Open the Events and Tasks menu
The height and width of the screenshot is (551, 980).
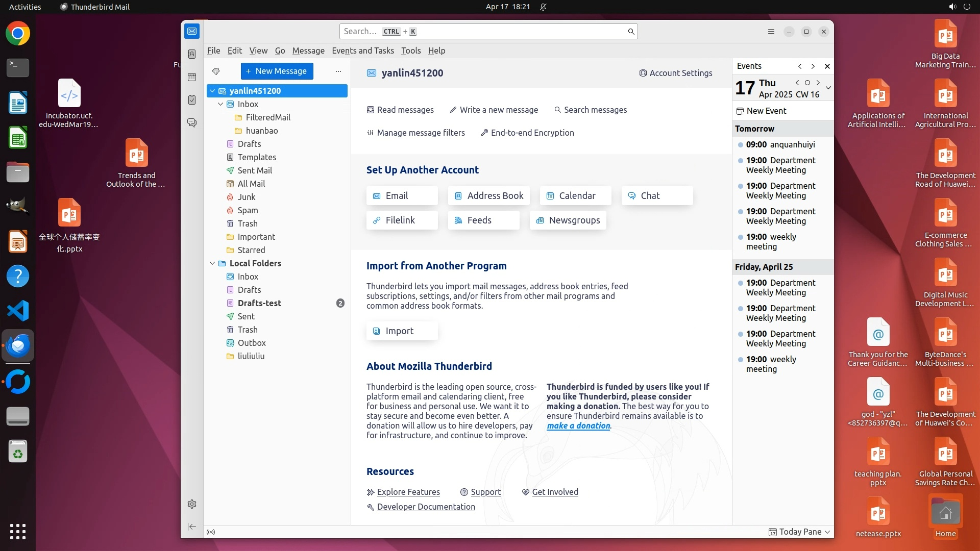[x=362, y=51]
